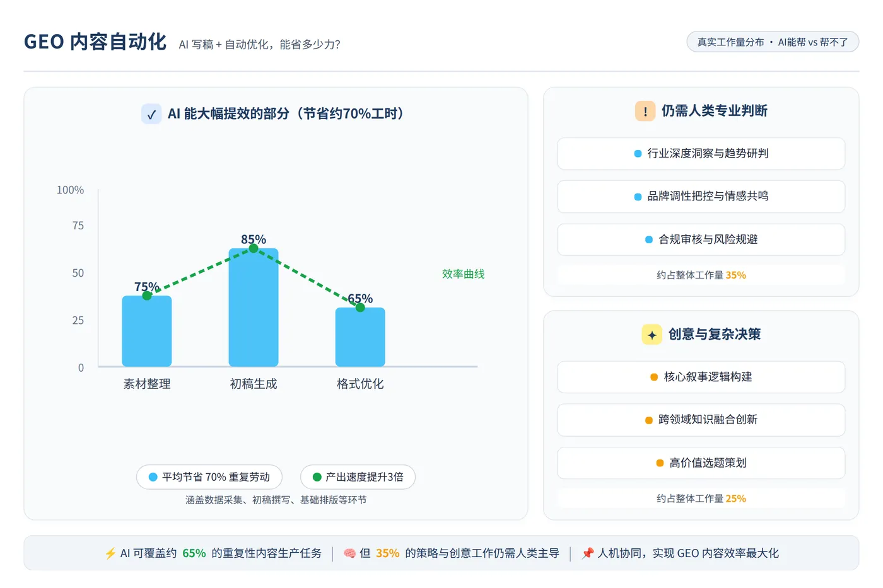The image size is (883, 588).
Task: Click the checkmark icon beside AI 能大幅提效的部分
Action: point(151,114)
